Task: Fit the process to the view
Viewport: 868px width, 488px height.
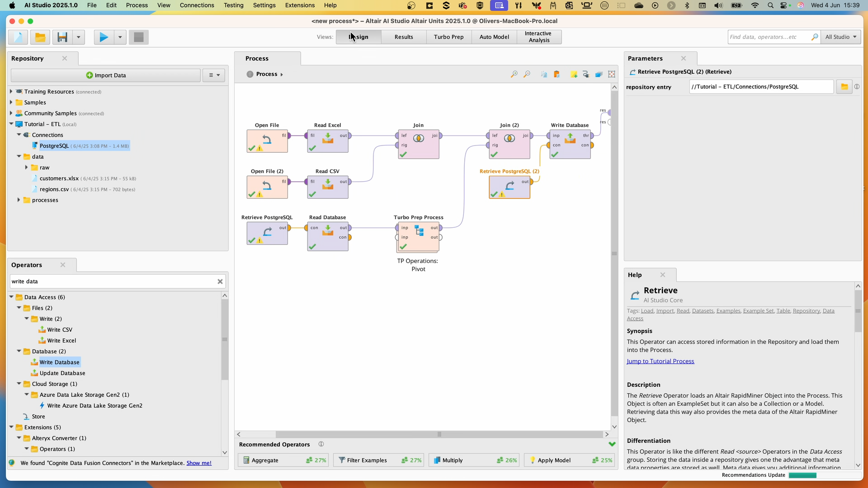Action: point(612,74)
